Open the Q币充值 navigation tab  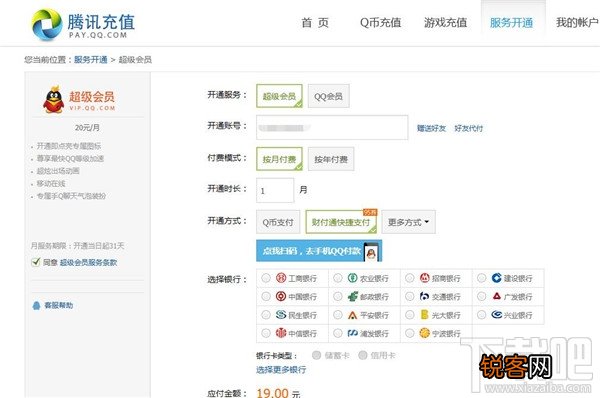pos(380,23)
